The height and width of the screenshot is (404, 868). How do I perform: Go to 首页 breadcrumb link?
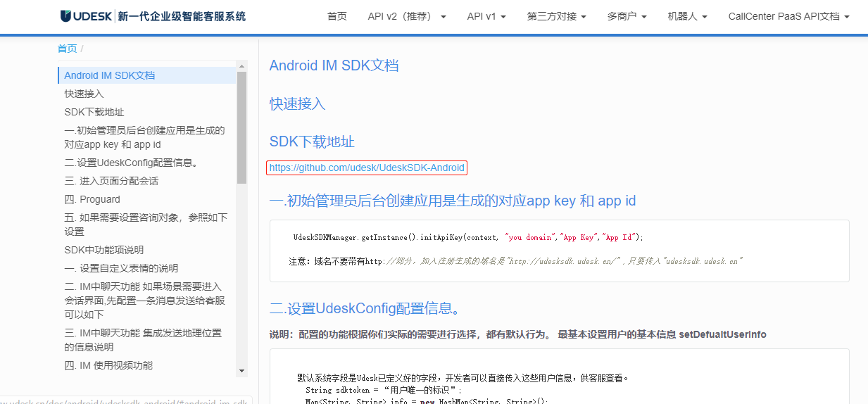[68, 49]
